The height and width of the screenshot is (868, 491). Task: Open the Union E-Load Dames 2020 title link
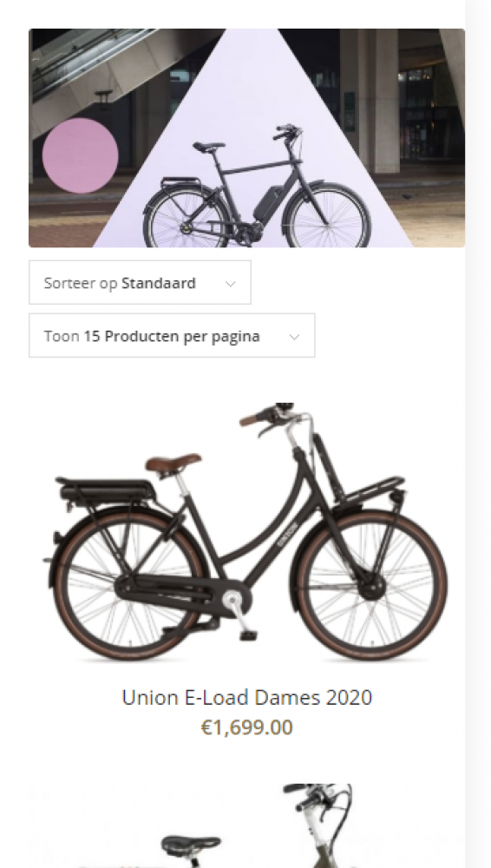[x=247, y=697]
